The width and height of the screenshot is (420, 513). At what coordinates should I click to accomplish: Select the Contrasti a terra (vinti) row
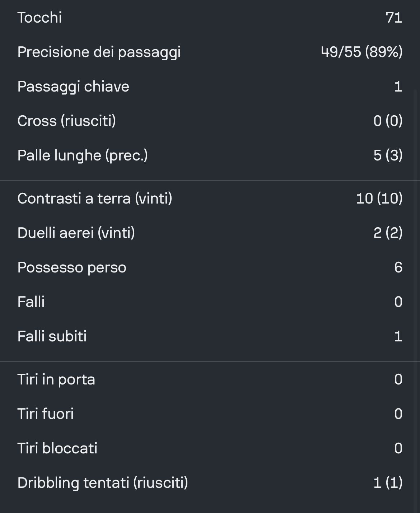click(210, 198)
